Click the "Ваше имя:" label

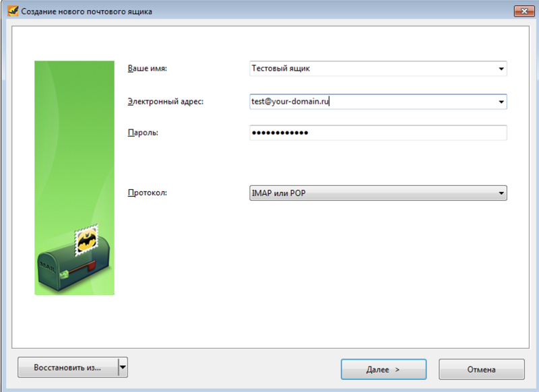tap(147, 69)
